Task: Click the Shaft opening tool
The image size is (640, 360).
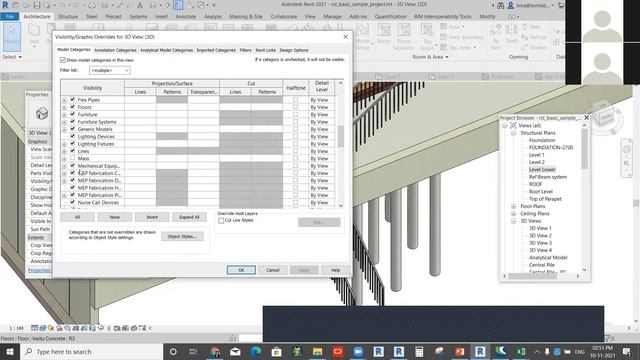Action: point(511,33)
